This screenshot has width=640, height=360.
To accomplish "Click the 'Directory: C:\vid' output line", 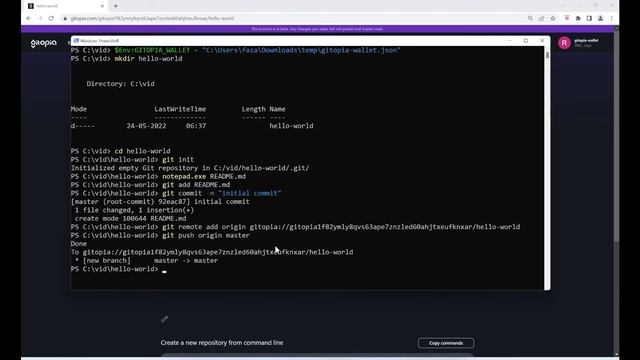I will 120,84.
